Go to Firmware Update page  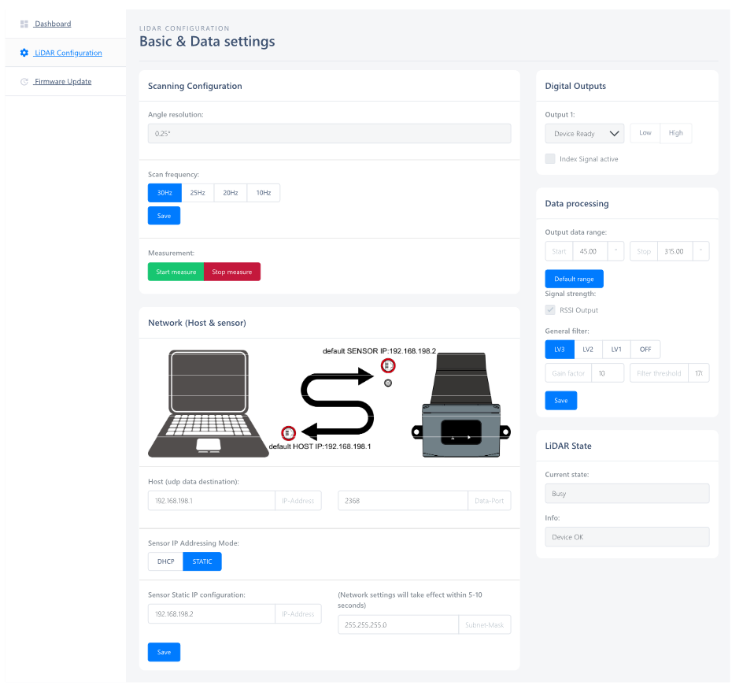pyautogui.click(x=63, y=81)
